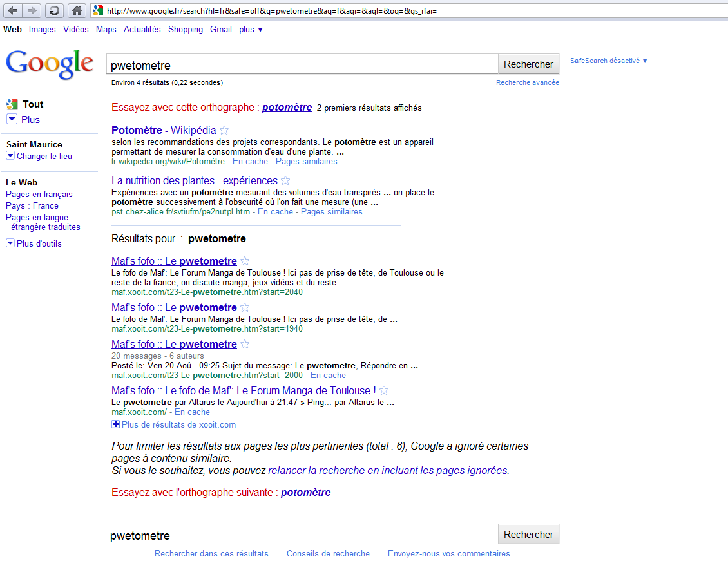Expand the Plus options under Tout
This screenshot has width=728, height=561.
(x=12, y=119)
